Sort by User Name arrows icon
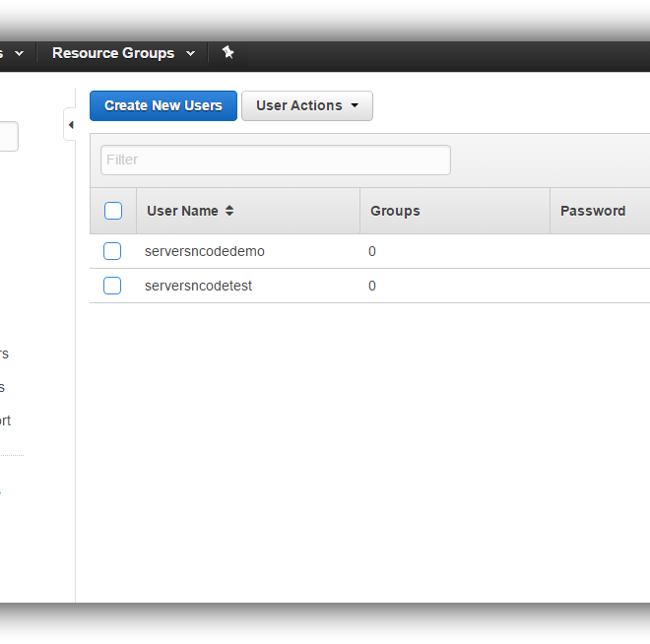650x644 pixels. click(229, 211)
